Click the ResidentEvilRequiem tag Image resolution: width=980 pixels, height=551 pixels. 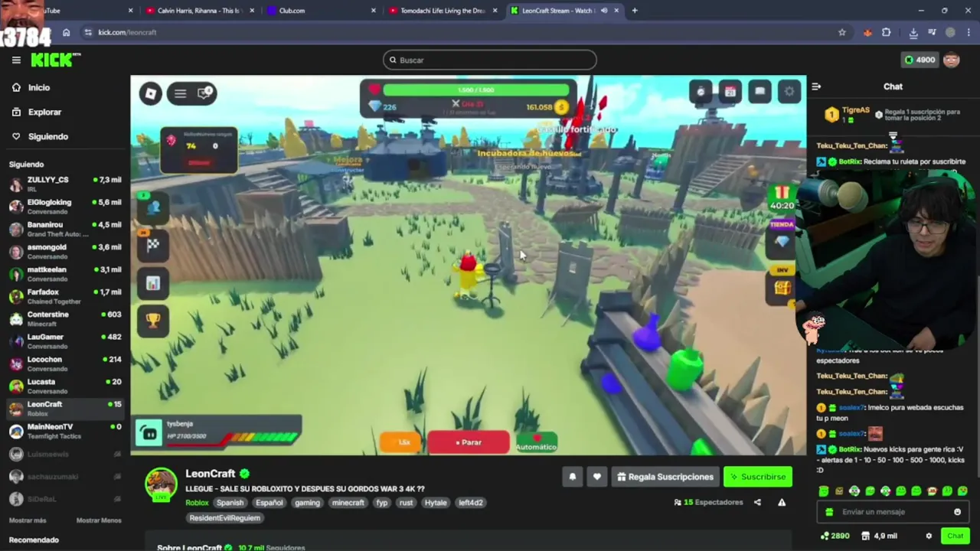pyautogui.click(x=225, y=518)
